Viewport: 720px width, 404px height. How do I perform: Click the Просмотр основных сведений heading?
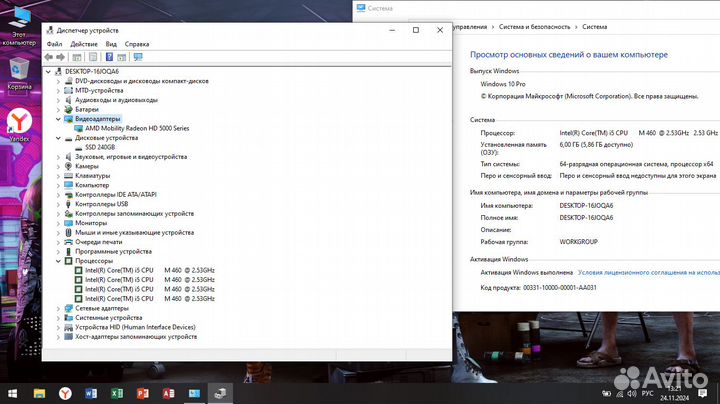[568, 55]
